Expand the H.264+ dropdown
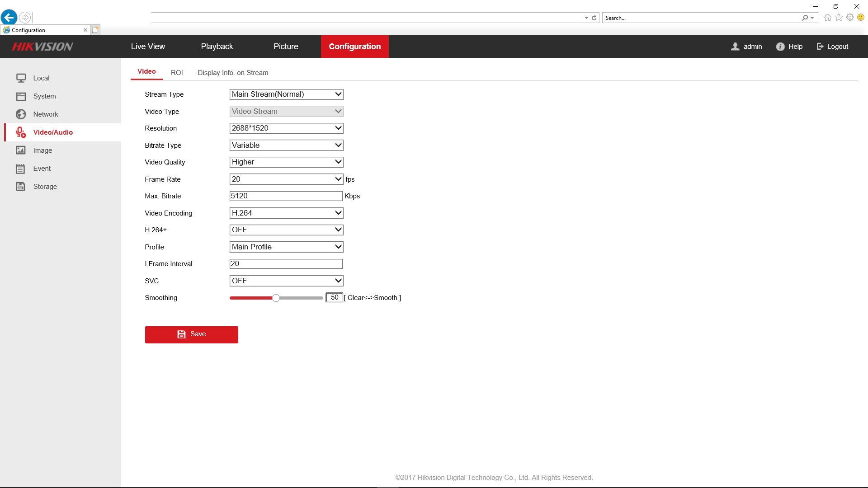Viewport: 868px width, 488px height. [286, 230]
